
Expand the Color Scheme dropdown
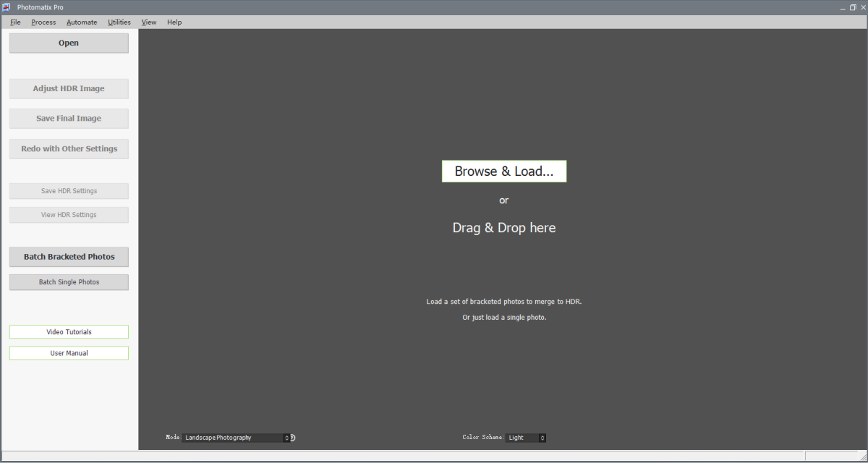click(x=526, y=438)
